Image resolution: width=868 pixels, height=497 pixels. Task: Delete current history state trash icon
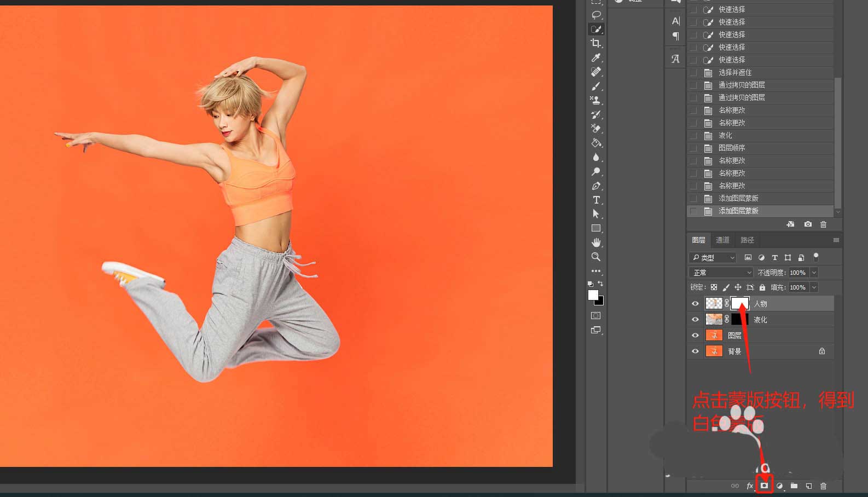coord(823,224)
